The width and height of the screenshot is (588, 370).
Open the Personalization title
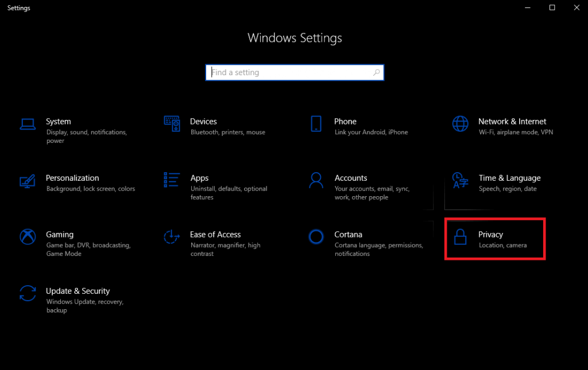[x=72, y=178]
